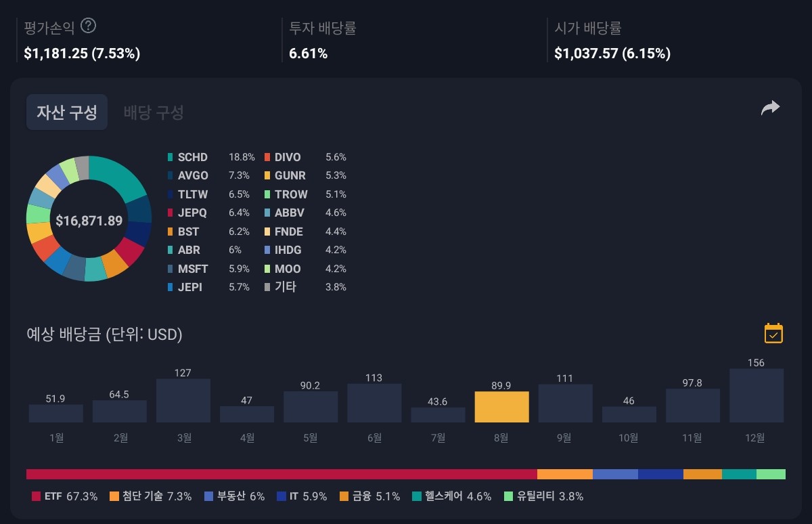The image size is (812, 524).
Task: Select the MSFT legend entry
Action: point(210,269)
